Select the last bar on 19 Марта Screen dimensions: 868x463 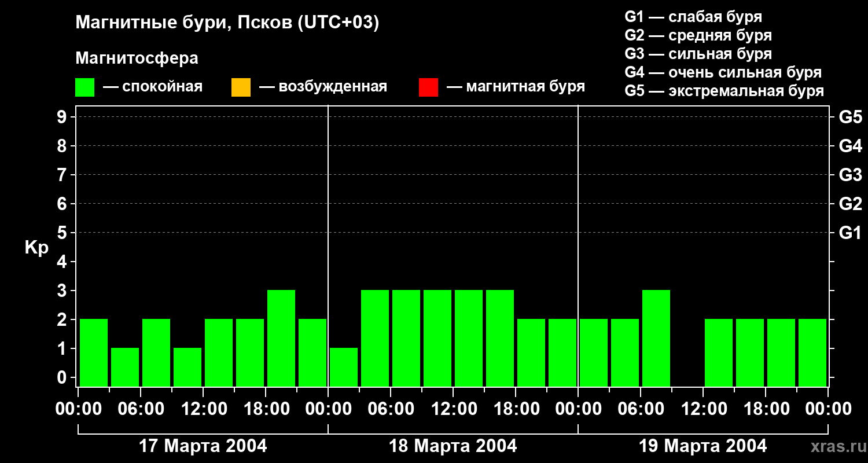[x=812, y=352]
